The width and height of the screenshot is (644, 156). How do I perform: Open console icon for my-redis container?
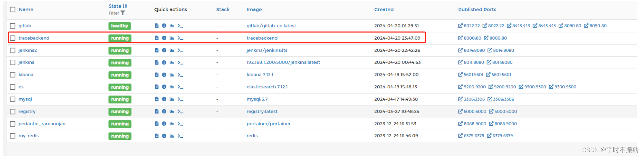(180, 136)
